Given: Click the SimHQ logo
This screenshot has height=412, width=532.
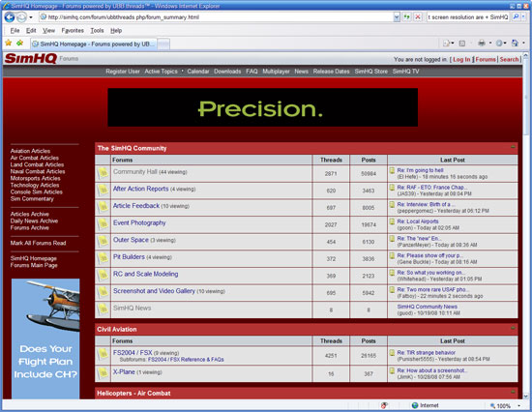Looking at the screenshot, I should [x=31, y=58].
